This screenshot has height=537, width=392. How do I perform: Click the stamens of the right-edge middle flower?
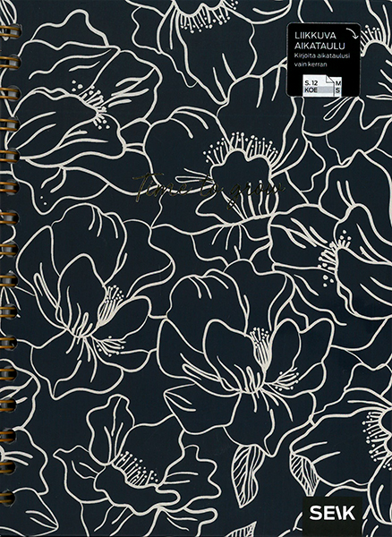pos(334,258)
